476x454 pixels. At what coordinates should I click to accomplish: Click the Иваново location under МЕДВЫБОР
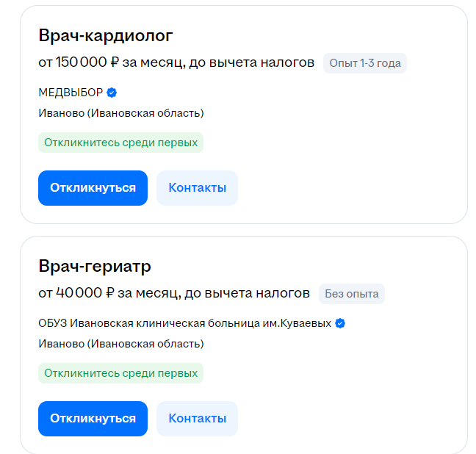tap(120, 113)
